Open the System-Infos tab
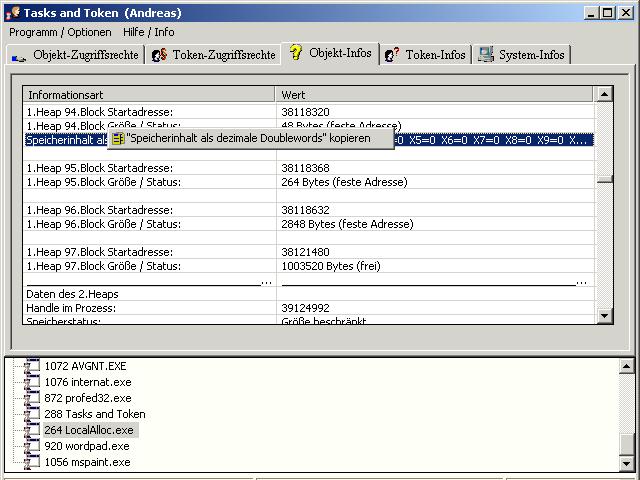The width and height of the screenshot is (640, 480). 522,55
